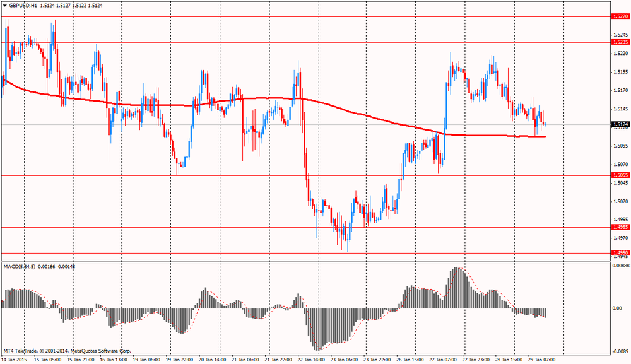Select the red 1.5055 price level label
The height and width of the screenshot is (364, 631).
pyautogui.click(x=620, y=175)
